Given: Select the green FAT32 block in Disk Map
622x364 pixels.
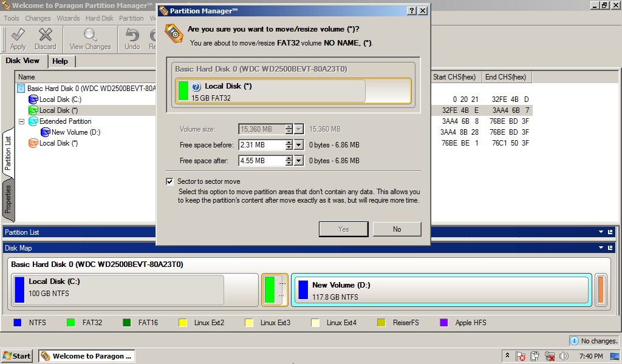Looking at the screenshot, I should [275, 290].
